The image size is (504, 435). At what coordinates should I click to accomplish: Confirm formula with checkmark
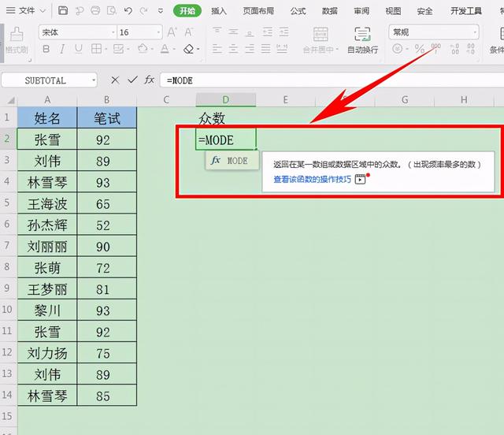pos(132,80)
